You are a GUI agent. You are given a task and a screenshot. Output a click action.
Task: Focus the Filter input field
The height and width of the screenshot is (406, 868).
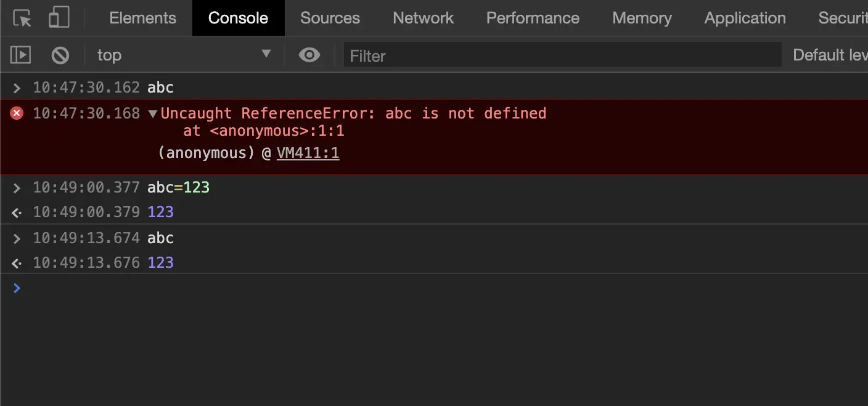[x=562, y=56]
